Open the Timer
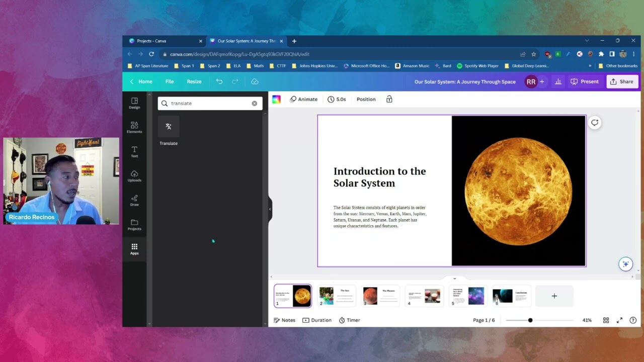The height and width of the screenshot is (362, 644). pyautogui.click(x=349, y=320)
